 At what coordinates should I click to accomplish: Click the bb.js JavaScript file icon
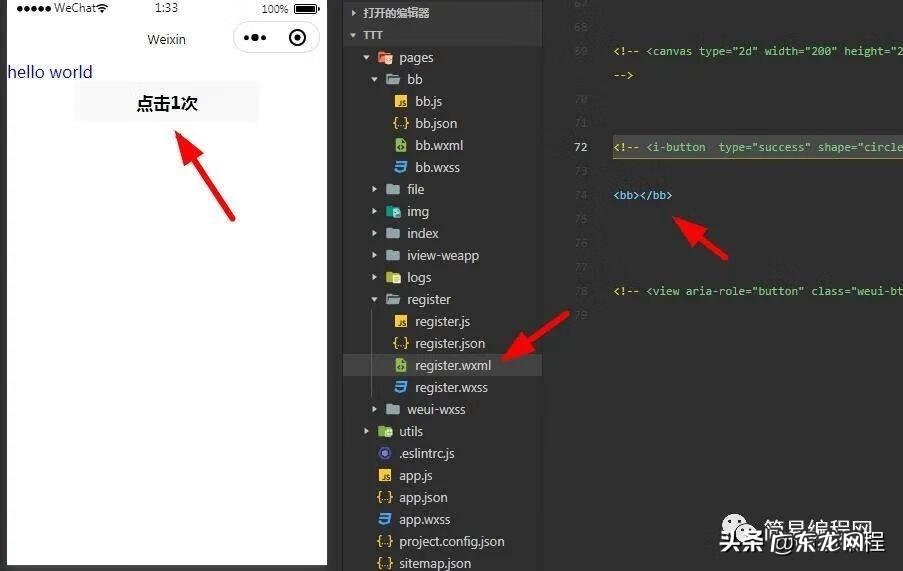click(400, 102)
